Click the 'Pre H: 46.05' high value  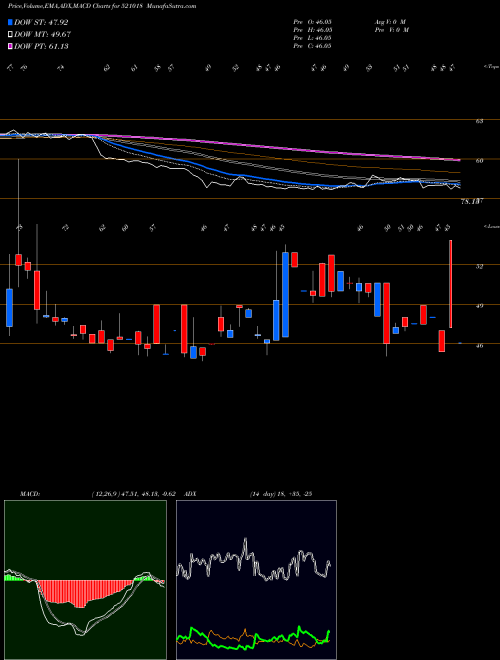(313, 30)
